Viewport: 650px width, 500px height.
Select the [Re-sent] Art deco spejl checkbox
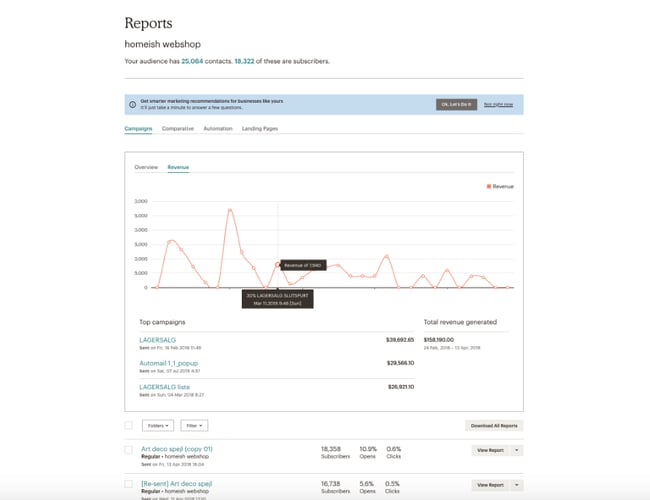click(128, 484)
